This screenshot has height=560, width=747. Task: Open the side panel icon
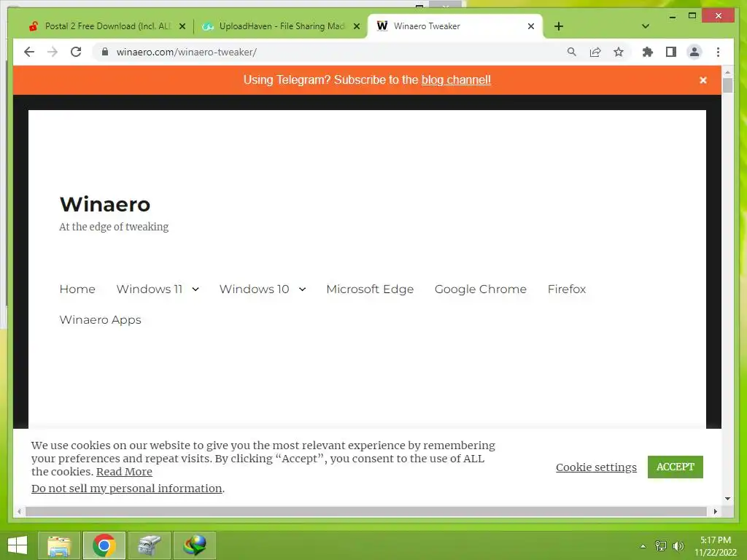click(x=671, y=52)
